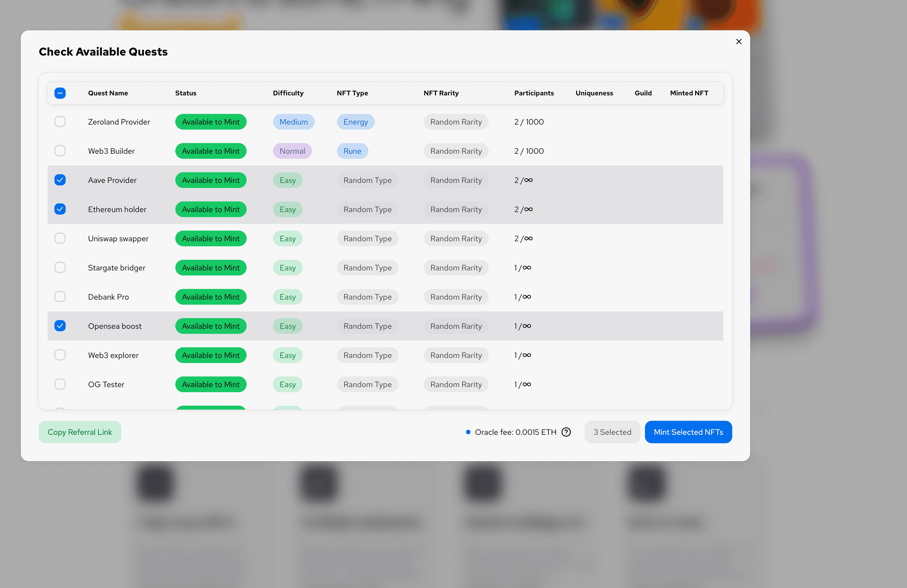The image size is (907, 588).
Task: Select the Uniswap swapper quest checkbox
Action: click(x=60, y=238)
